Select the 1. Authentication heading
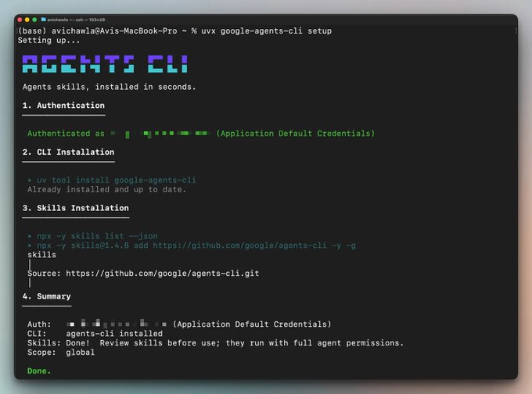 coord(63,106)
